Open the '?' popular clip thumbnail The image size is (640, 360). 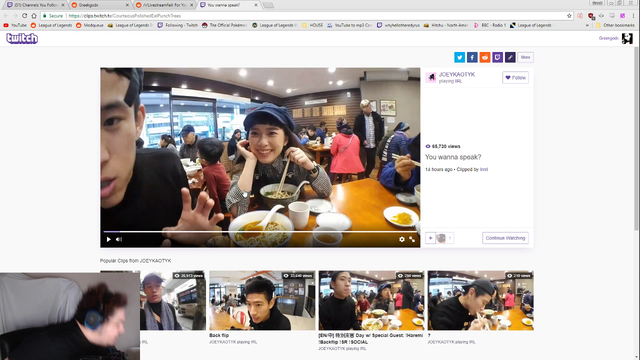pyautogui.click(x=480, y=300)
